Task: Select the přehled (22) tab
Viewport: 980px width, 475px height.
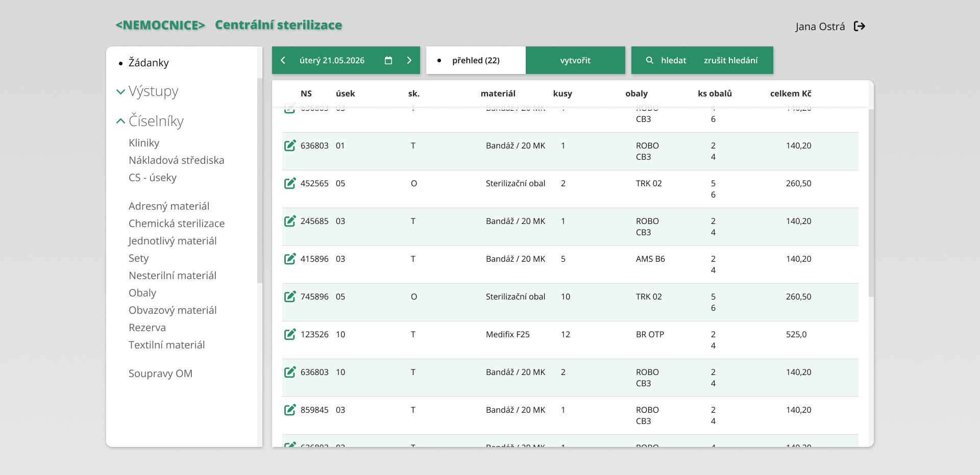Action: point(476,60)
